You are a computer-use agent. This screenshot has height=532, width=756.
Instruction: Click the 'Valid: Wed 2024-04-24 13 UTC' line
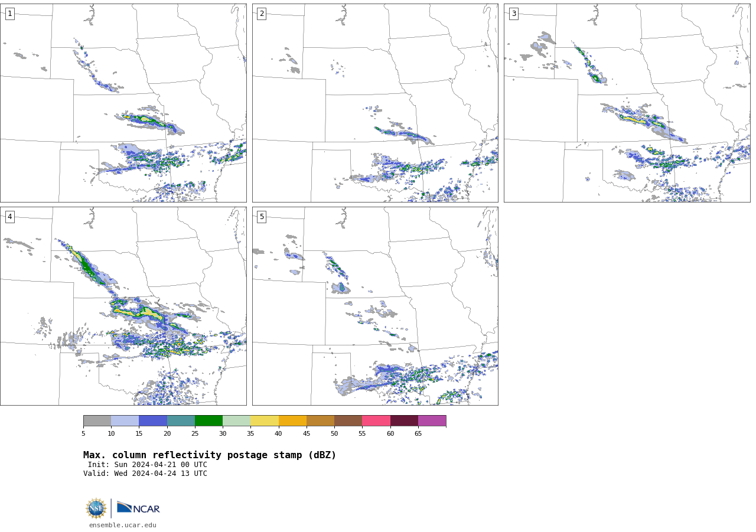[145, 474]
